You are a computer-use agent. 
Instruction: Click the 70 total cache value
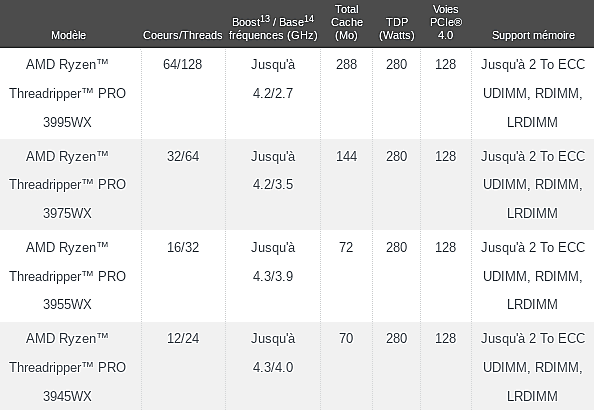(346, 338)
